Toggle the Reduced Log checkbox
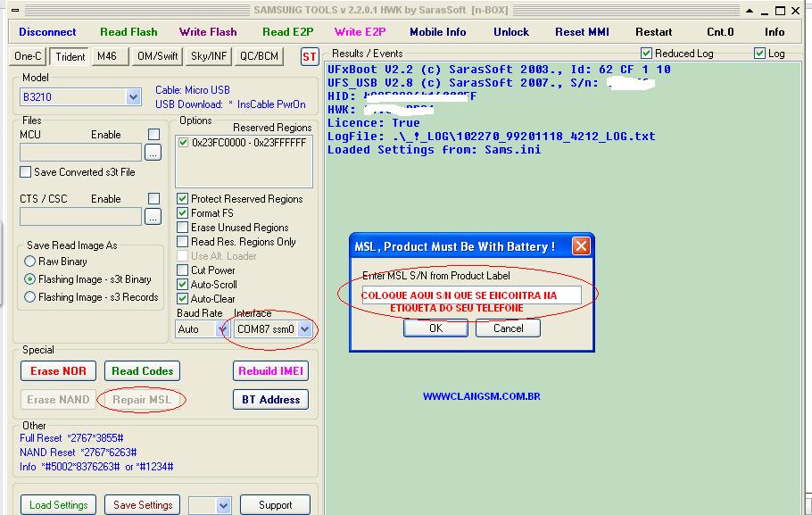 pos(646,53)
